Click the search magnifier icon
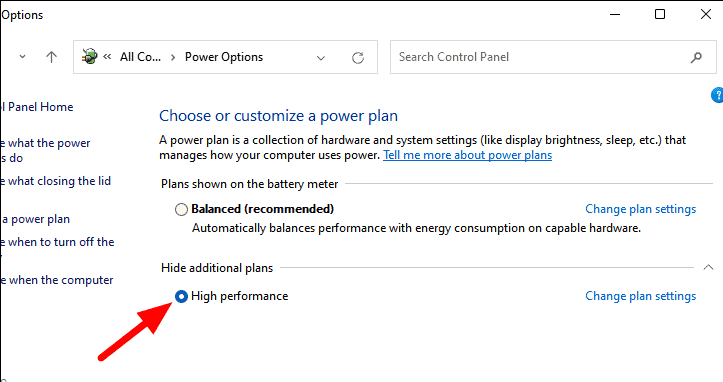Screen dimensions: 723x382 [x=696, y=57]
